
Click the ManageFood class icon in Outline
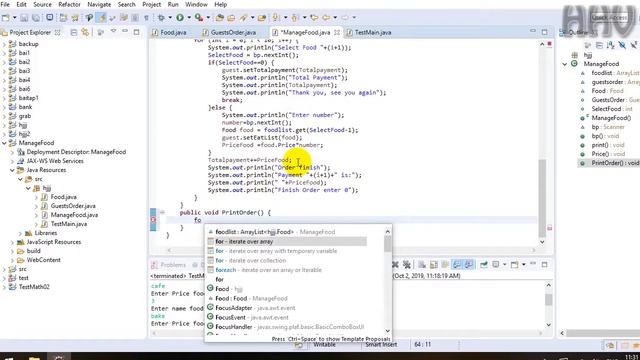[x=574, y=64]
